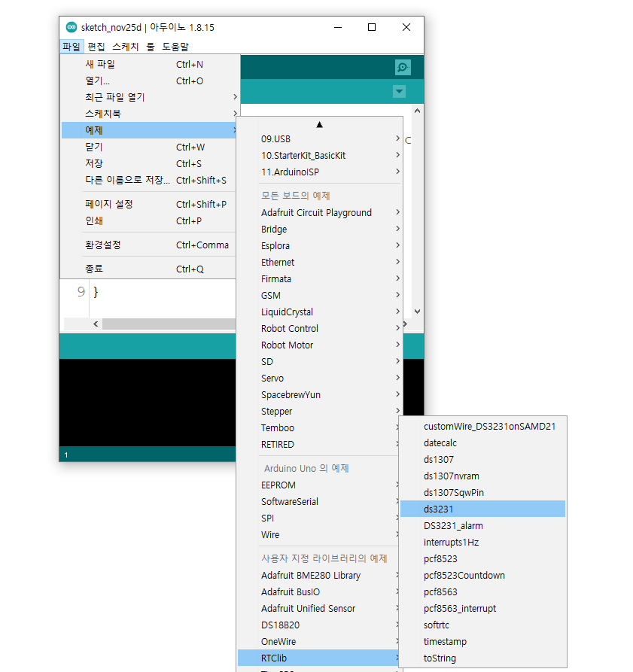Image resolution: width=633 pixels, height=672 pixels.
Task: Select 다른 이름으로 저장...
Action: [149, 180]
